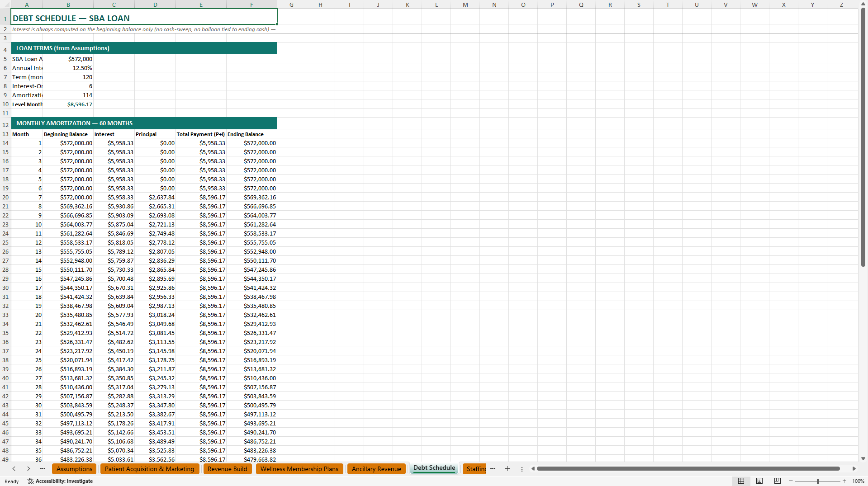Select ending balance $569,362.16 in row 20
The height and width of the screenshot is (486, 868).
[x=251, y=197]
